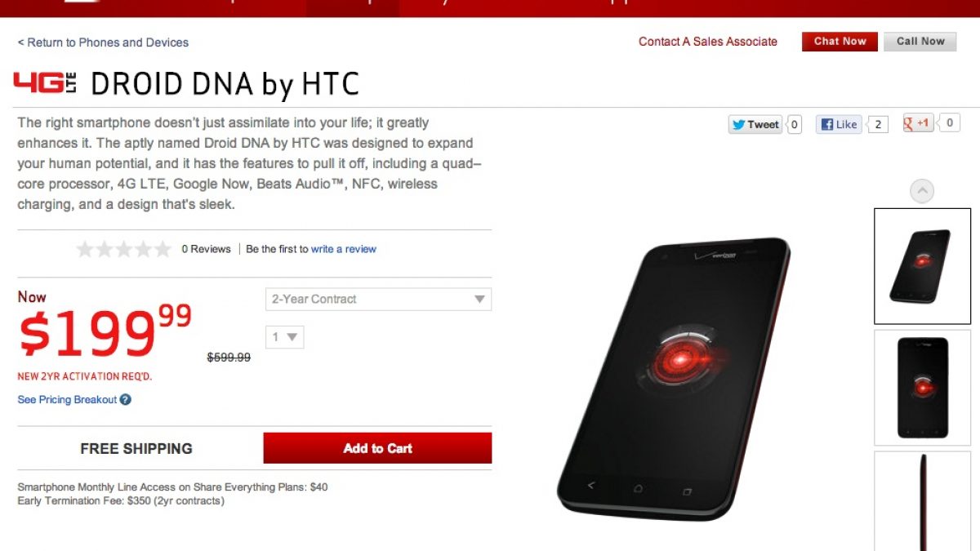Click the Add to Cart button
Screen dimensions: 980x551
coord(377,448)
